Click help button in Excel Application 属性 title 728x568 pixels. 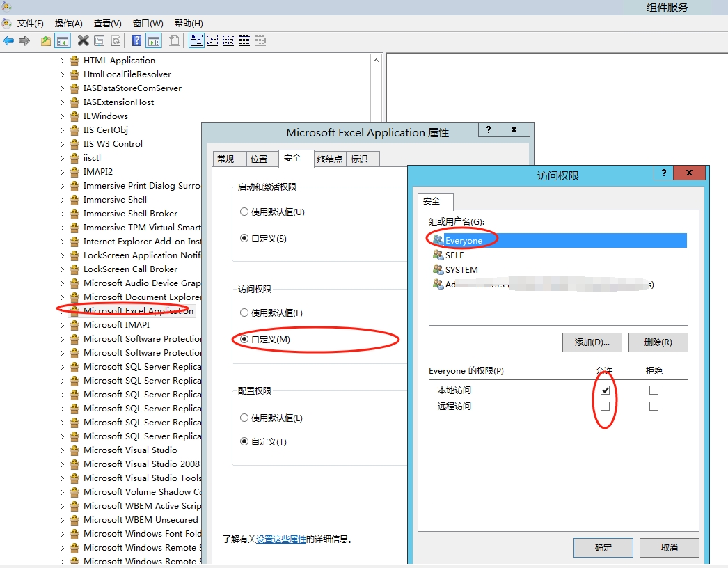click(x=489, y=129)
